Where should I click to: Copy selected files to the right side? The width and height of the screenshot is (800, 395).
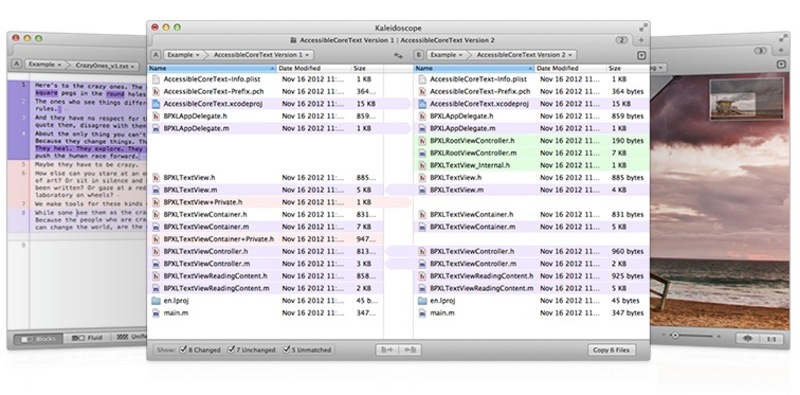[387, 350]
